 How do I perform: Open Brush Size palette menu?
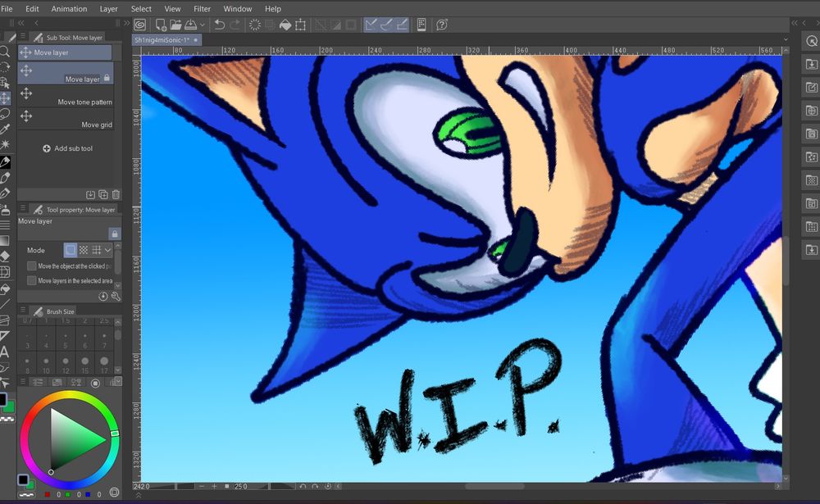pos(23,311)
